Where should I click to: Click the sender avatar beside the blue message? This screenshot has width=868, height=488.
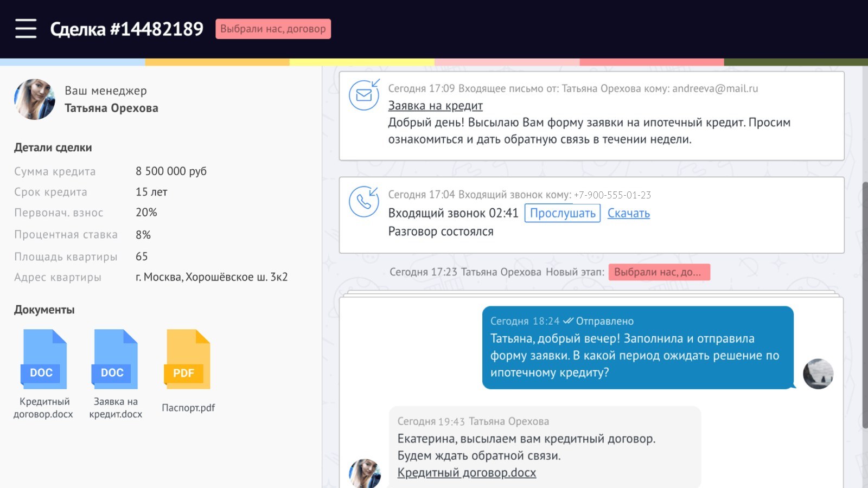pyautogui.click(x=818, y=374)
